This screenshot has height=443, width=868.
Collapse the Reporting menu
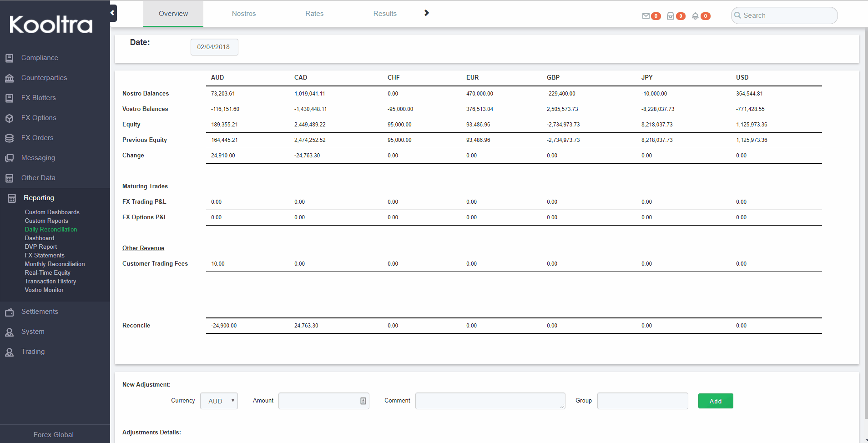click(39, 198)
